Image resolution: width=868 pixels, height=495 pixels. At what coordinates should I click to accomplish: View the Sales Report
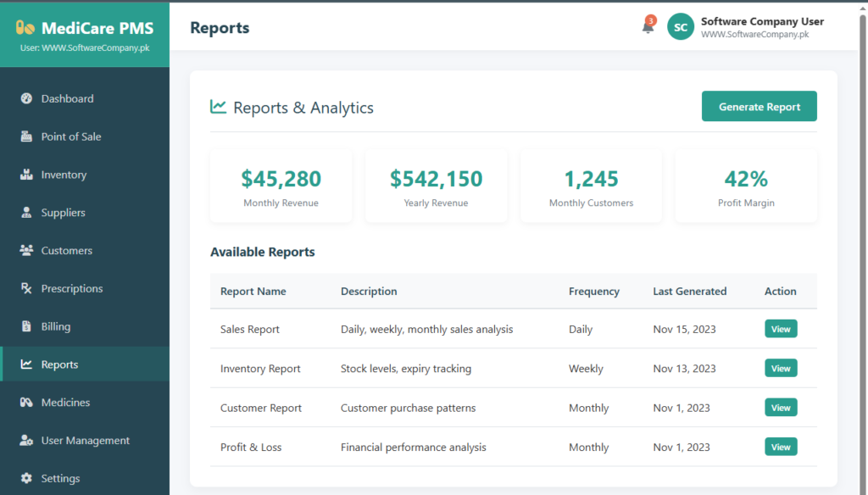coord(780,329)
